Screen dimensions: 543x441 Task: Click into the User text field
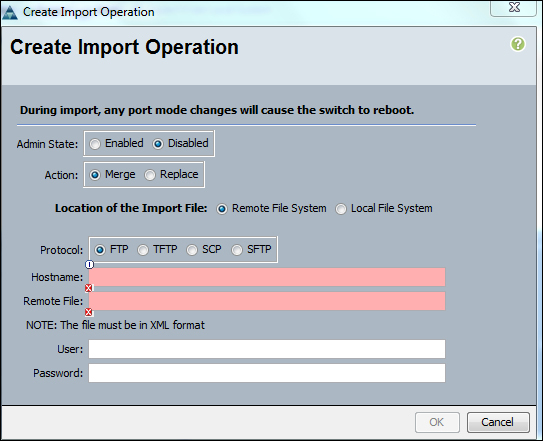pyautogui.click(x=267, y=349)
